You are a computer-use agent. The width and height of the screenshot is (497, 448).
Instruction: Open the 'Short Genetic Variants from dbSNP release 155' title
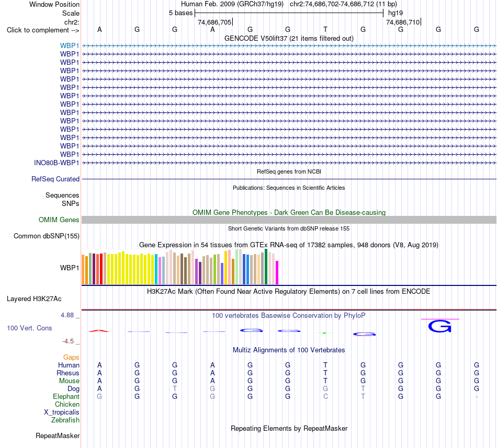[x=289, y=228]
